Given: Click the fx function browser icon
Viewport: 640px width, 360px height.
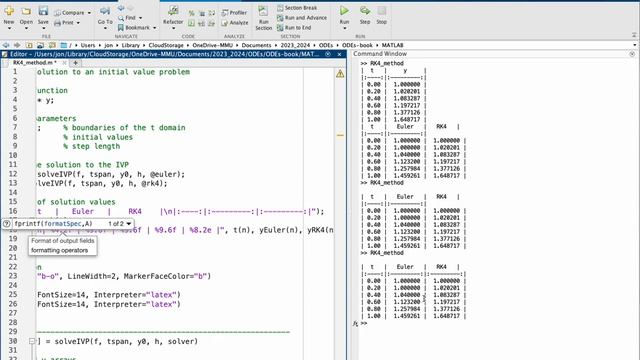Looking at the screenshot, I should point(355,323).
